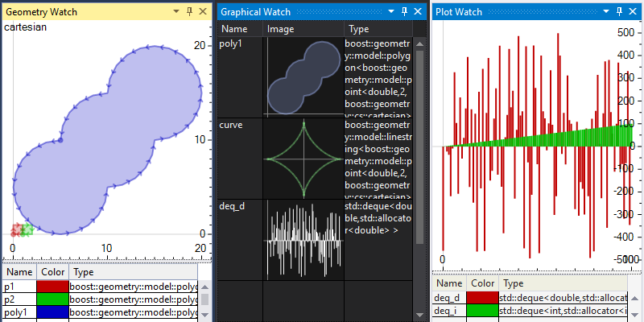Click the green color swatch for p2

[x=52, y=299]
